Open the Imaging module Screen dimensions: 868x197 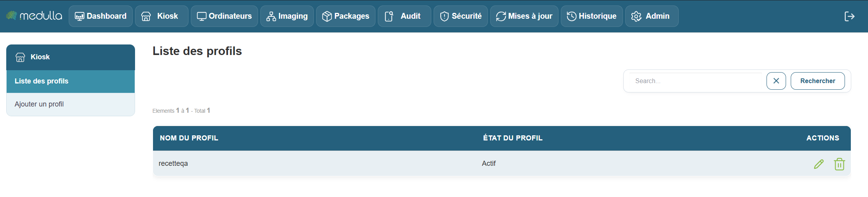tap(287, 16)
